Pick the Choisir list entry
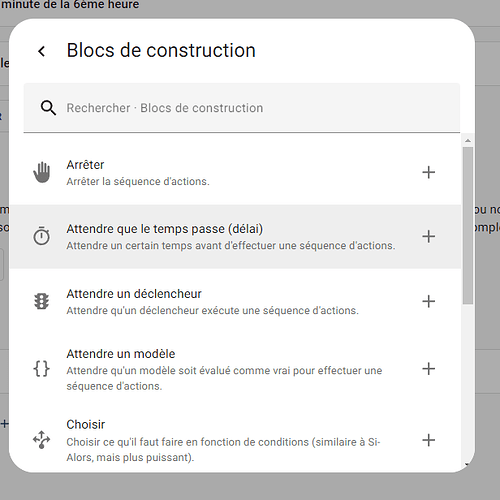This screenshot has width=500, height=500. tap(235, 440)
